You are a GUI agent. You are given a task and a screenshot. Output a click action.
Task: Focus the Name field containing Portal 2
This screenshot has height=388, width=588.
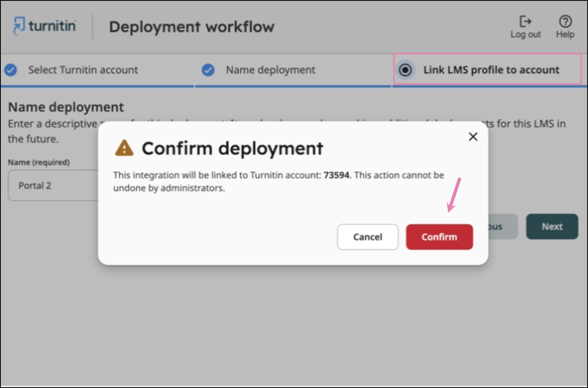pos(53,186)
